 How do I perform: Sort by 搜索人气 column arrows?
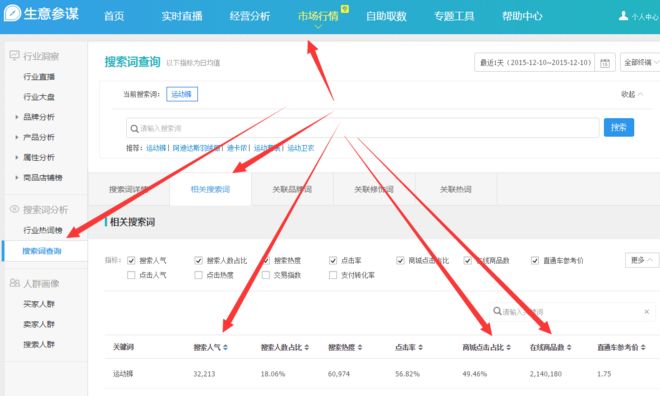(x=226, y=347)
